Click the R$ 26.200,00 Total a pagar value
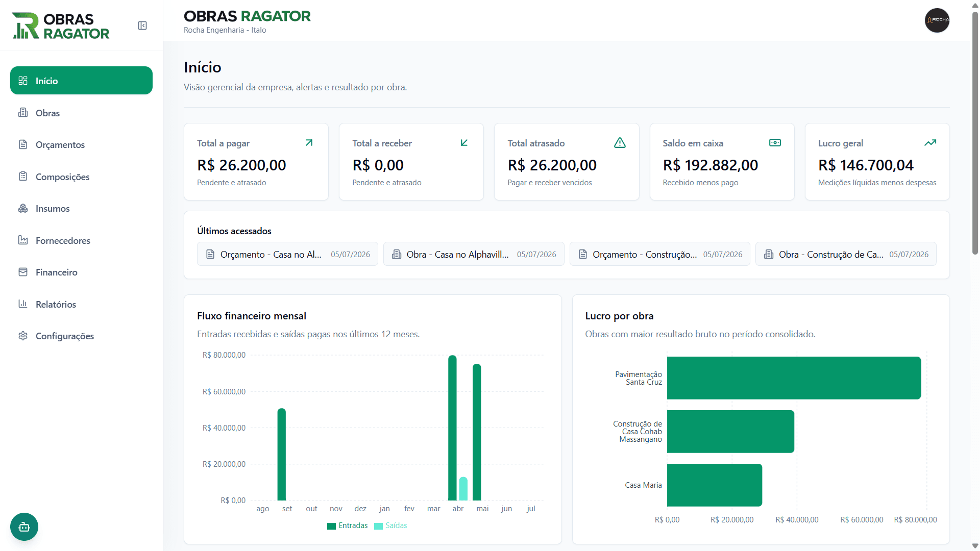 coord(241,165)
